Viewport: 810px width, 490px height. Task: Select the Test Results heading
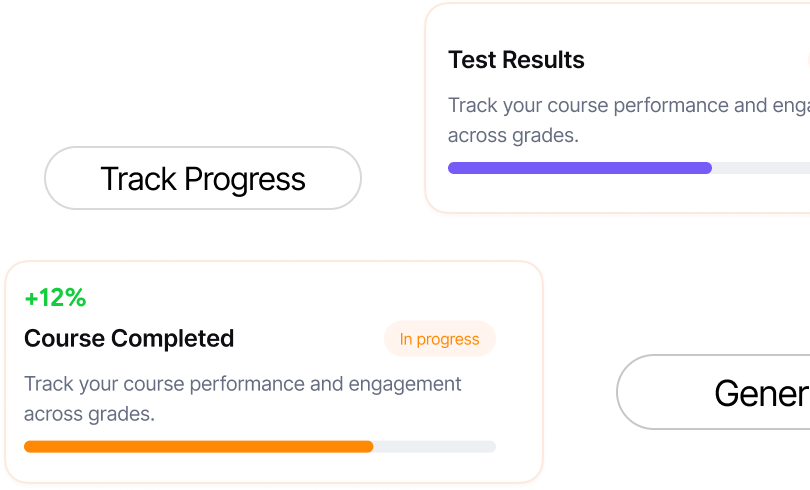[x=516, y=60]
